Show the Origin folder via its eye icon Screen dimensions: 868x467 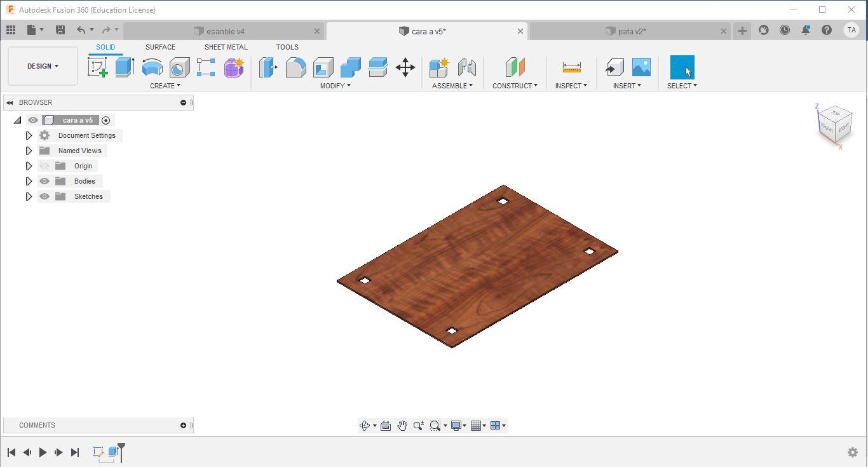[44, 166]
